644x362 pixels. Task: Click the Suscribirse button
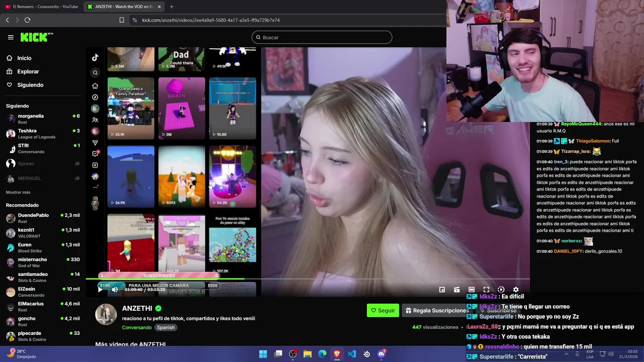[497, 310]
